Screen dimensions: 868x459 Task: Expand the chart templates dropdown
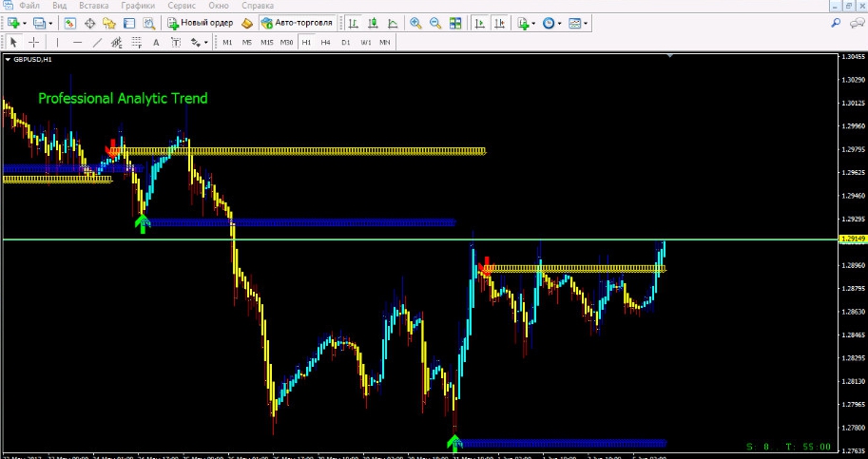pyautogui.click(x=588, y=23)
